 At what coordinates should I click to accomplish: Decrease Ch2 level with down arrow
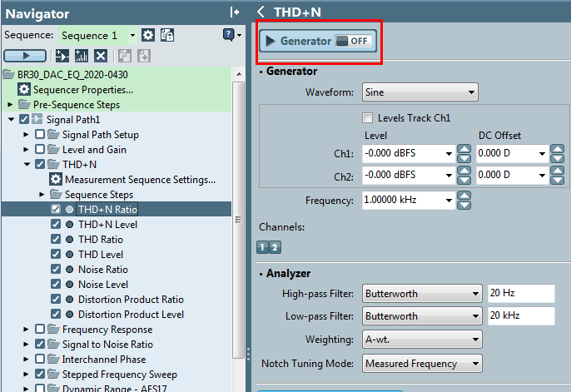tap(464, 180)
